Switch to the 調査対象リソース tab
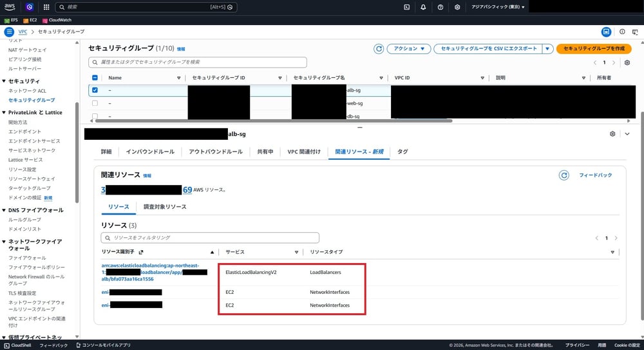 [165, 207]
